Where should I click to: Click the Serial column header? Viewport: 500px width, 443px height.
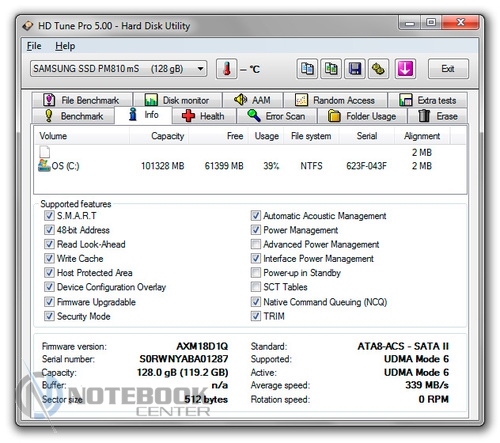tap(367, 136)
